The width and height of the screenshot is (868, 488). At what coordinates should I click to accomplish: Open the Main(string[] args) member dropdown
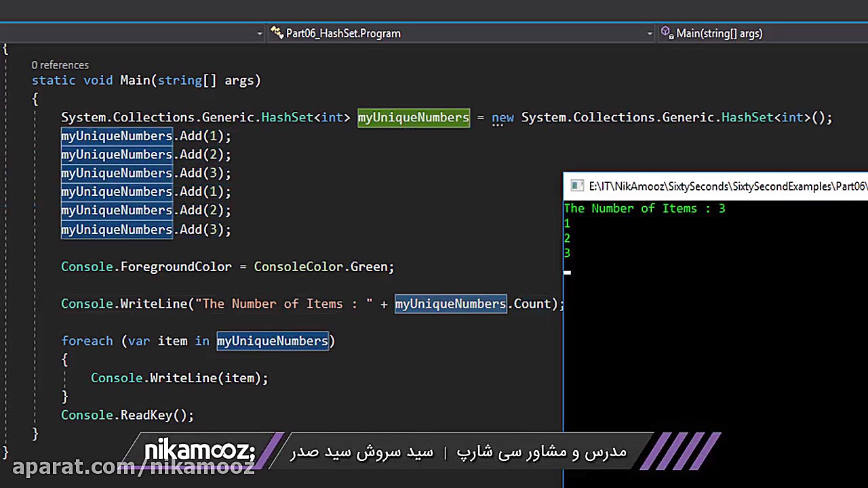point(763,33)
